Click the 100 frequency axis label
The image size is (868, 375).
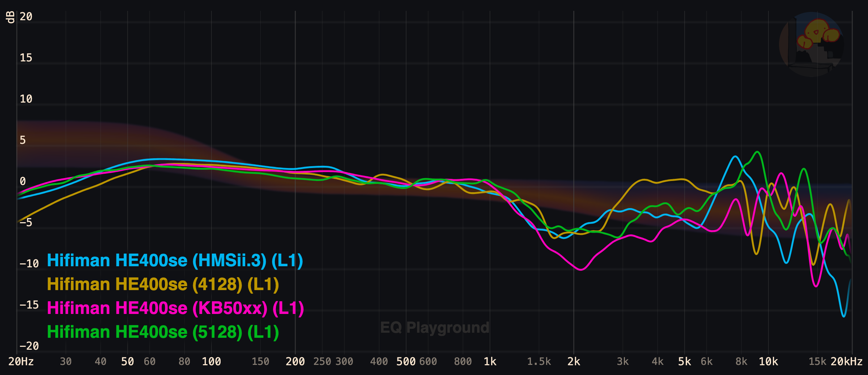pyautogui.click(x=211, y=361)
